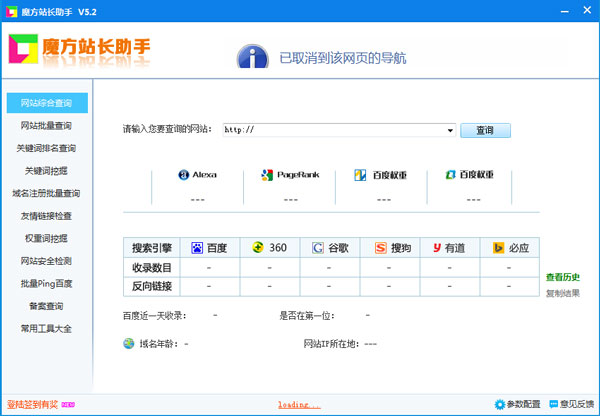Viewport: 600px width, 416px height.
Task: Click the chat bubble icon for 意见反馈
Action: (553, 404)
